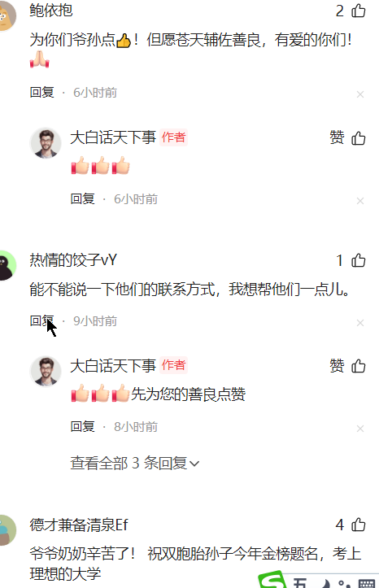379x588 pixels.
Task: Reply to 鲍依抱's comment
Action: coord(42,92)
